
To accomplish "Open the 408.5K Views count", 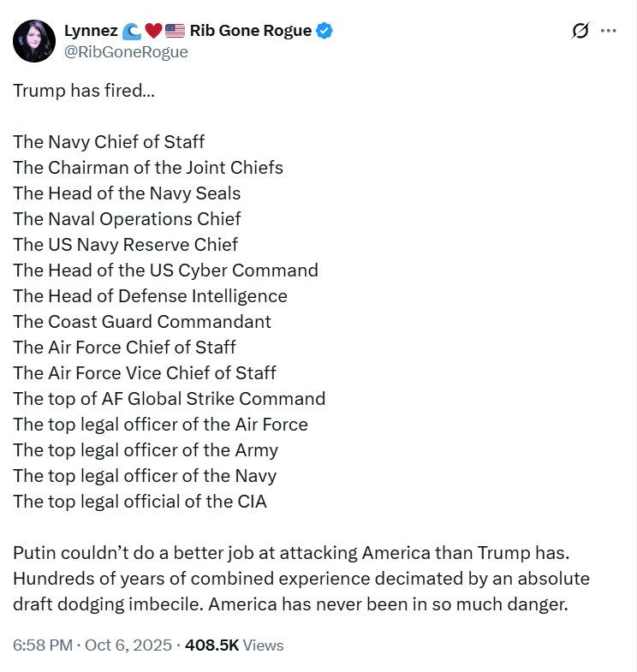I will [232, 645].
